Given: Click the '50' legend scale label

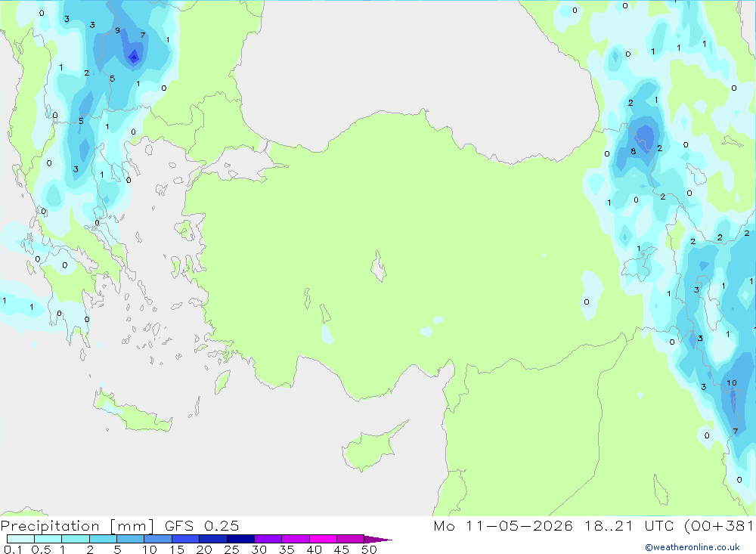Looking at the screenshot, I should [x=369, y=549].
